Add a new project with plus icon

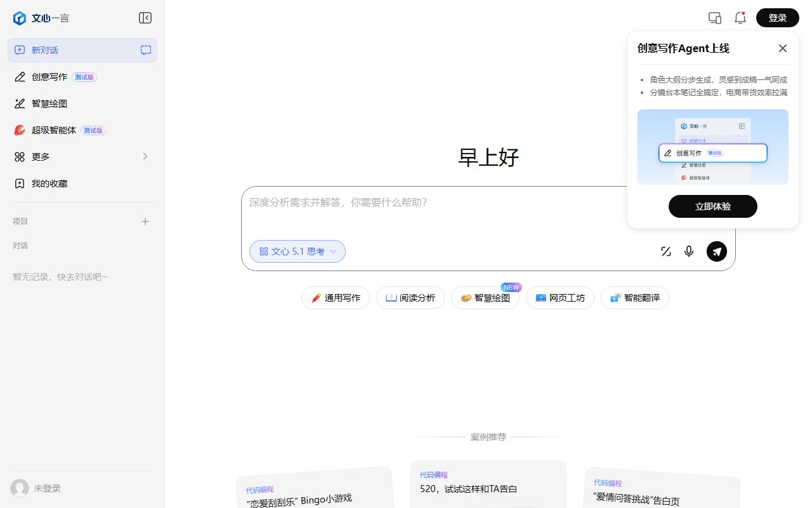coord(145,222)
